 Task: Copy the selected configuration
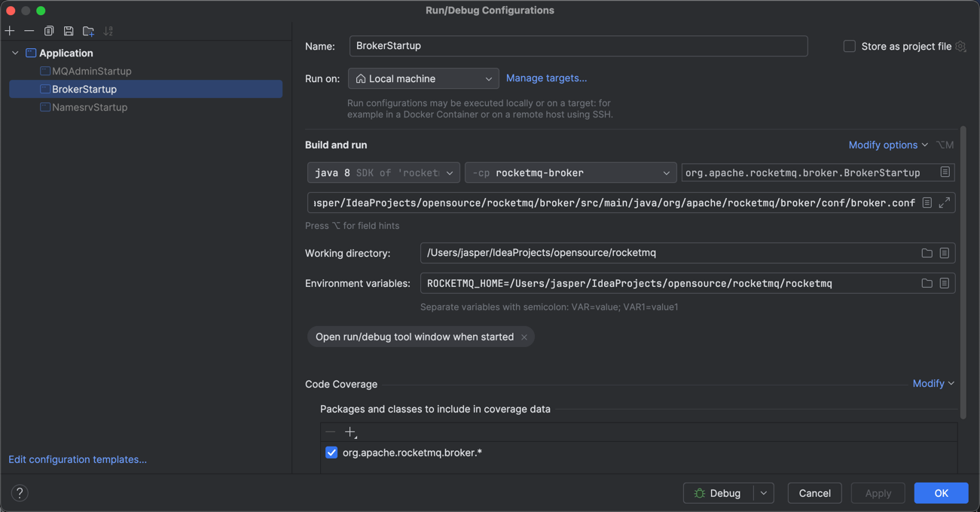tap(49, 31)
